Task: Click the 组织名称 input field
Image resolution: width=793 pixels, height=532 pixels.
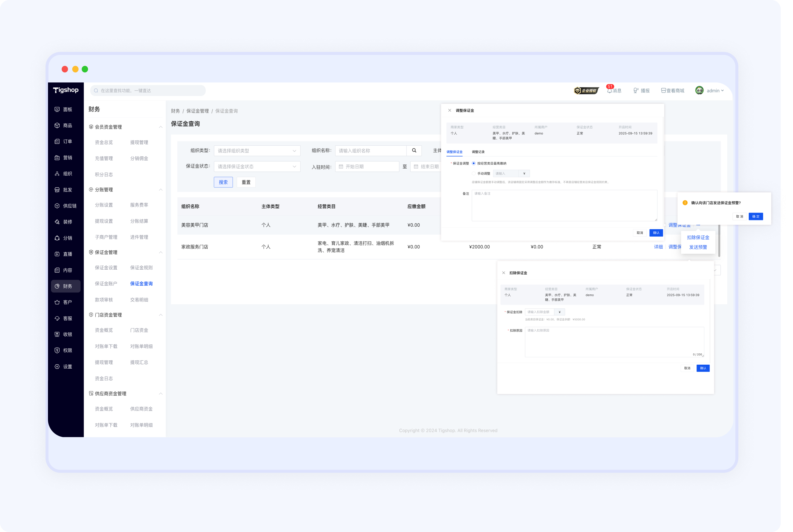Action: coord(371,151)
